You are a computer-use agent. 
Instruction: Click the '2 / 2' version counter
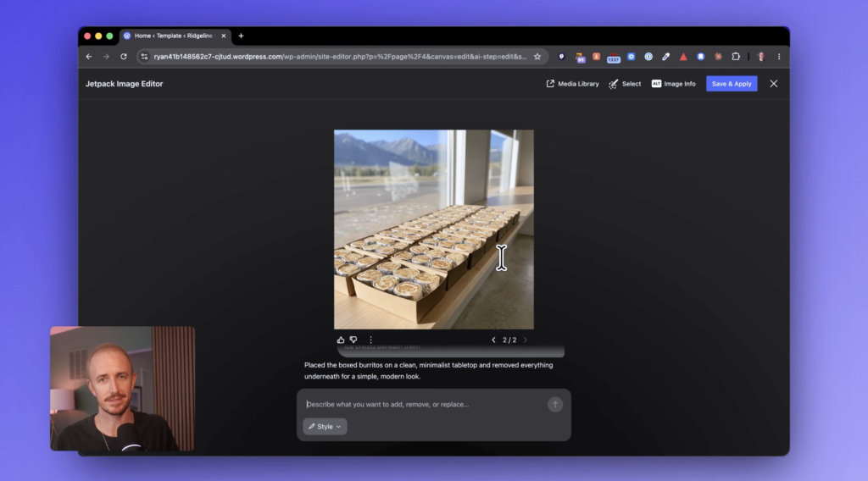(509, 340)
